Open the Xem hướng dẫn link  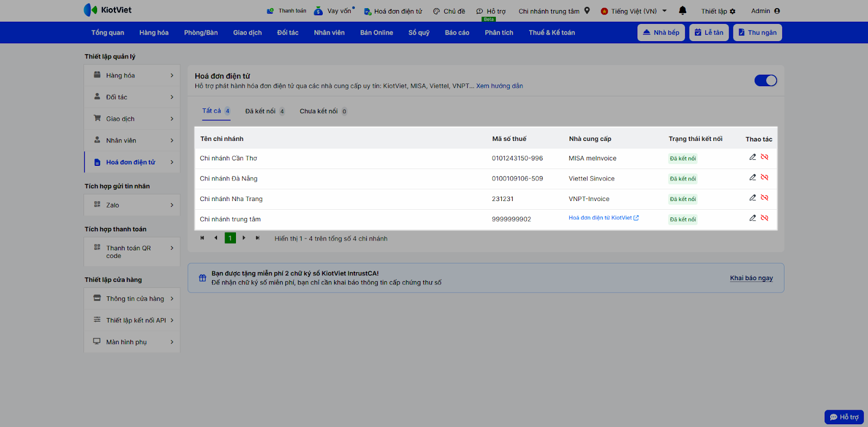[x=500, y=86]
